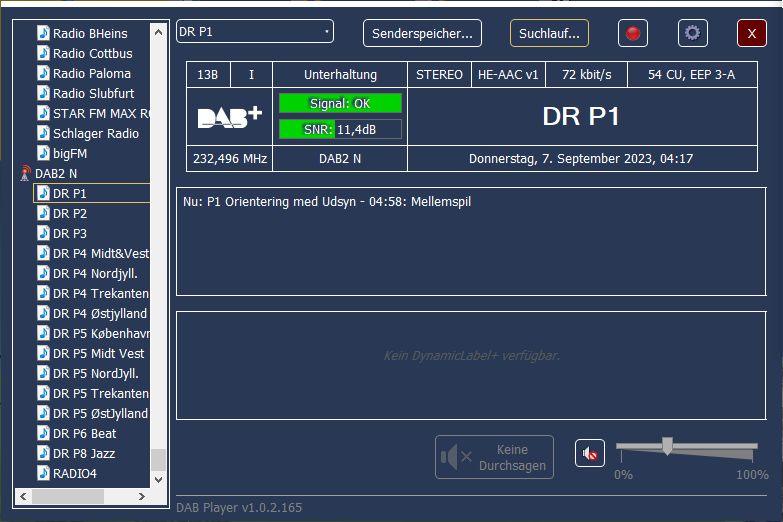Choose Schlager Radio station
This screenshot has width=783, height=522.
(x=96, y=133)
